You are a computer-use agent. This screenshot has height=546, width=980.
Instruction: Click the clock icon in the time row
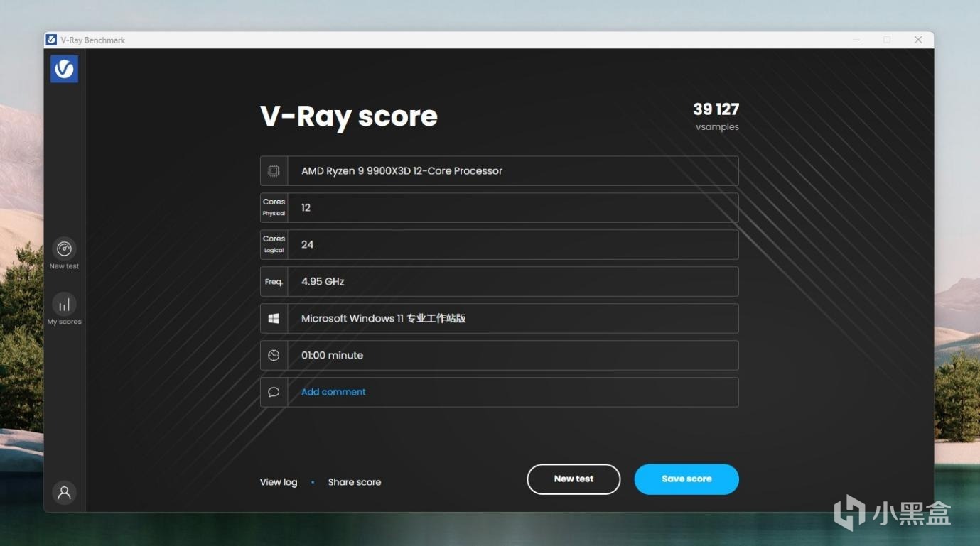pyautogui.click(x=274, y=356)
